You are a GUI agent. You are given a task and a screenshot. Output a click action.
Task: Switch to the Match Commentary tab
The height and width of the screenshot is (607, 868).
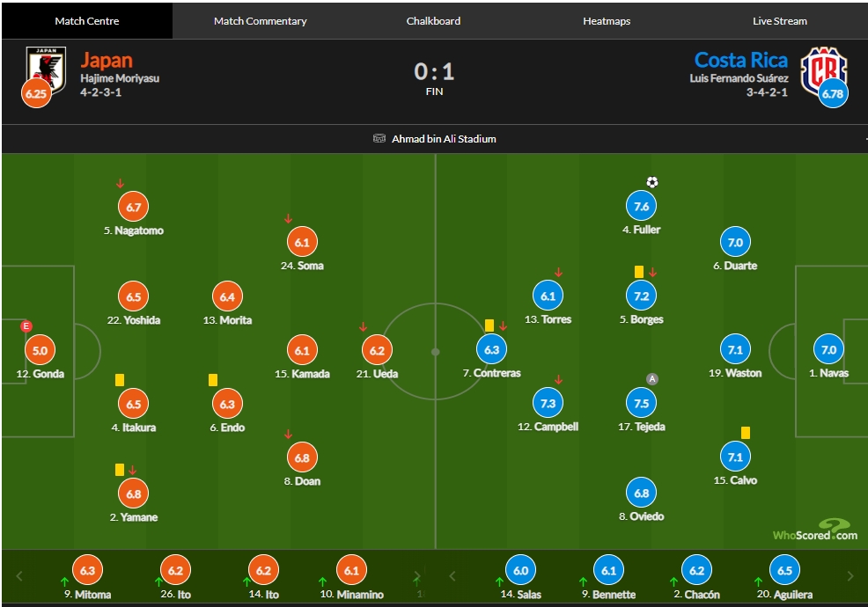click(x=261, y=21)
